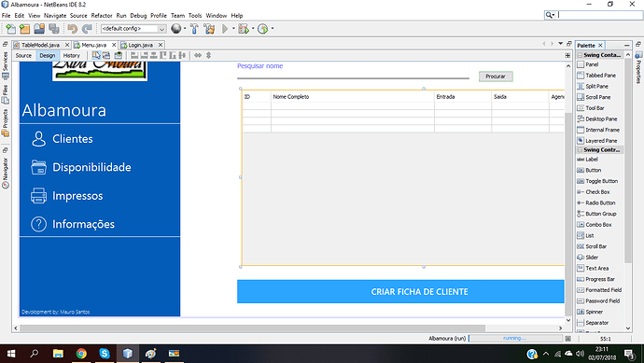
Task: Collapse the Swing Containers palette section
Action: [x=580, y=55]
